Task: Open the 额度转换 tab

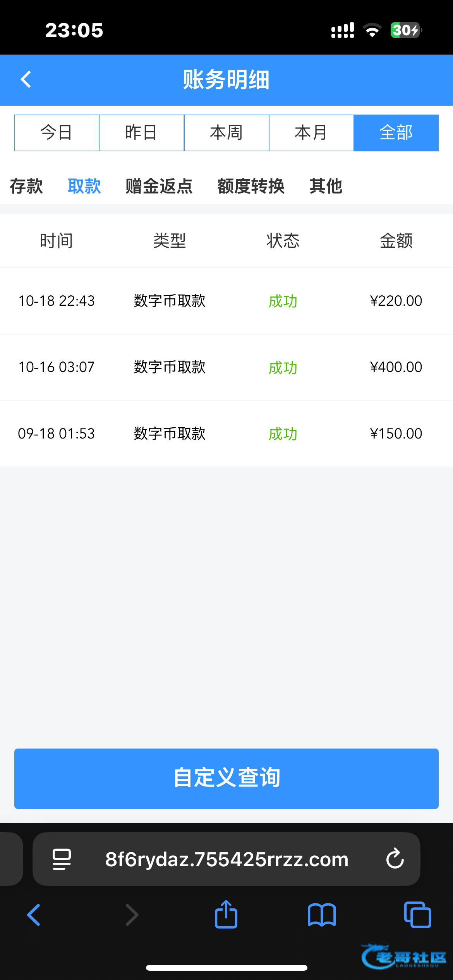Action: click(x=251, y=186)
